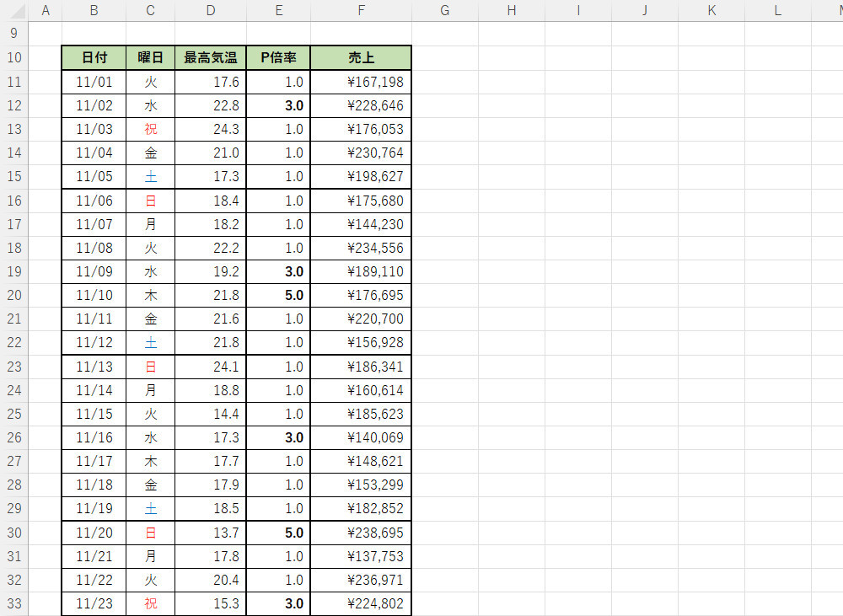The width and height of the screenshot is (843, 616).
Task: Select the bold 3.0 cell for 11/16
Action: point(278,437)
